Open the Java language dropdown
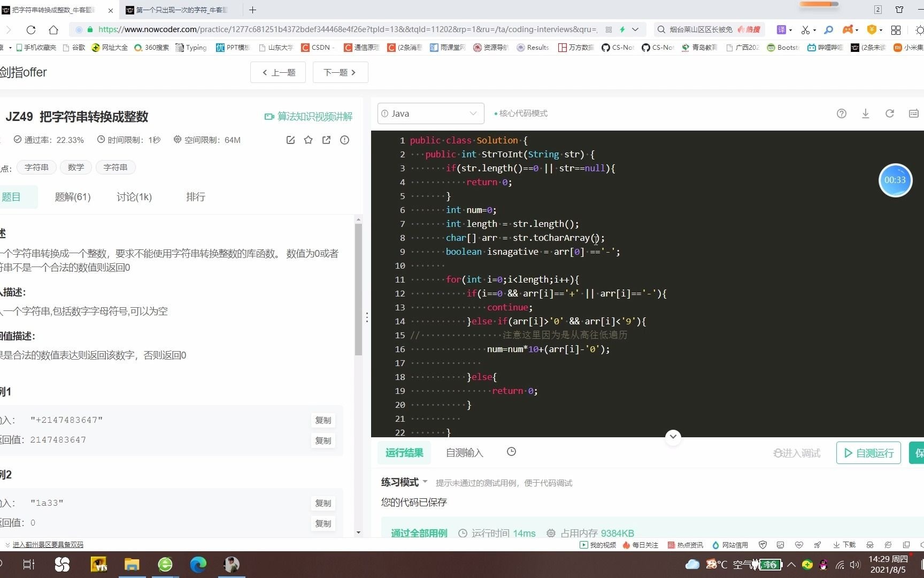Viewport: 924px width, 578px height. pos(430,113)
